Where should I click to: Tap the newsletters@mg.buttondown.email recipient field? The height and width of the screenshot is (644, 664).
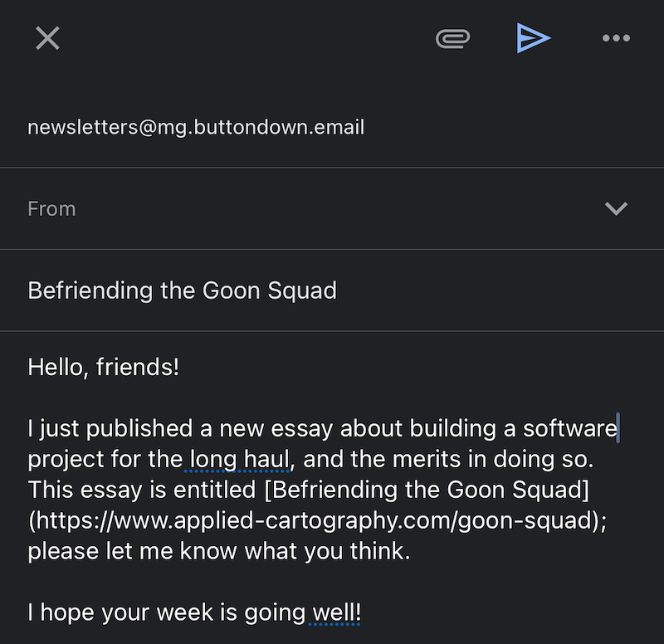[196, 127]
